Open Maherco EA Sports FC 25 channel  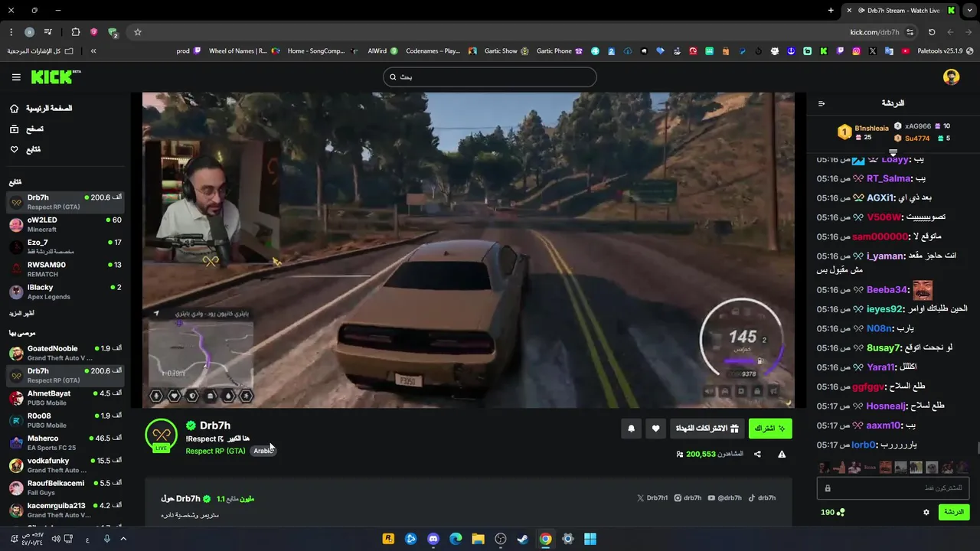tap(65, 443)
